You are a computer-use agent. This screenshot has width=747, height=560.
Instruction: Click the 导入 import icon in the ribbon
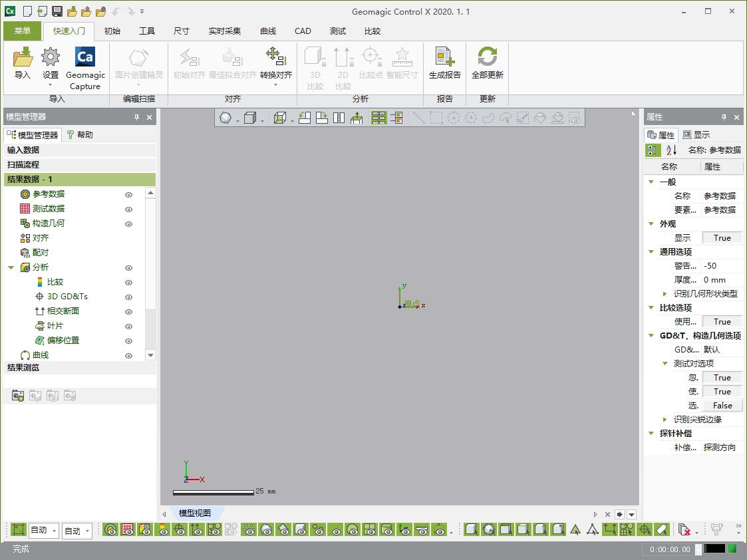(23, 57)
